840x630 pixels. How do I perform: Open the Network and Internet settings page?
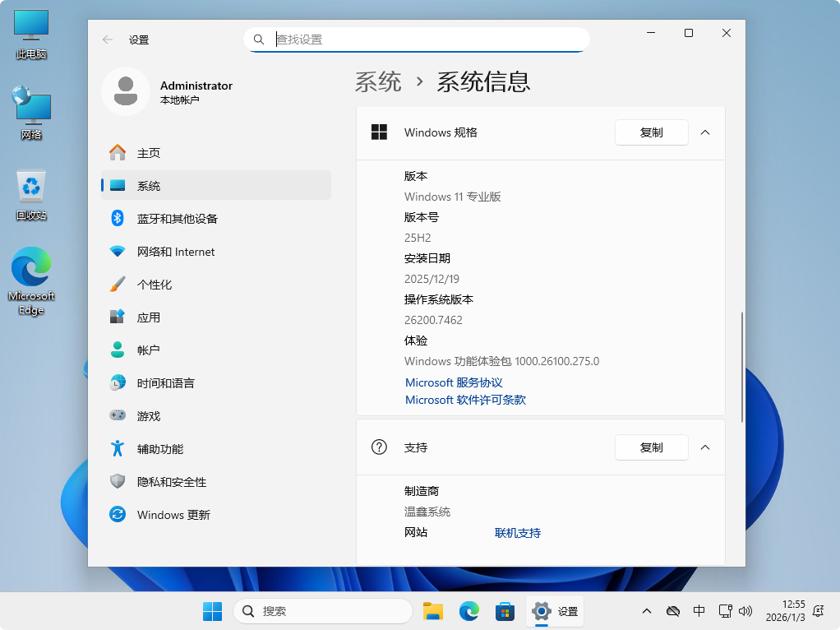click(x=175, y=252)
